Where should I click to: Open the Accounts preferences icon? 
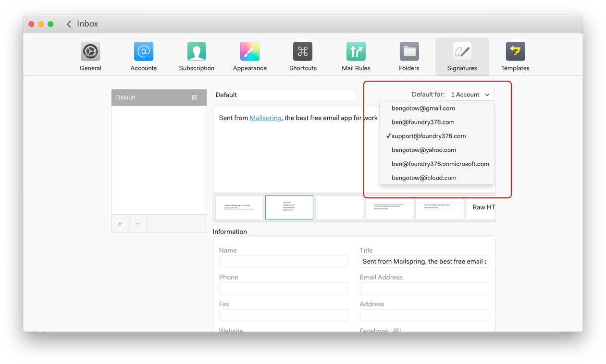pyautogui.click(x=143, y=52)
